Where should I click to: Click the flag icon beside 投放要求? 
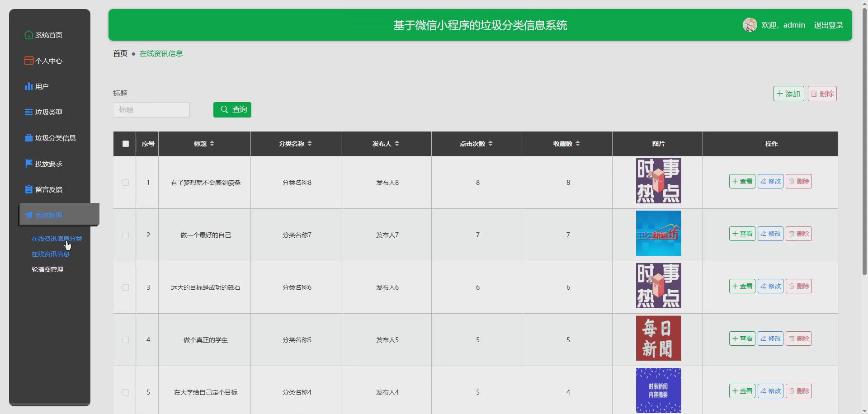click(x=28, y=164)
